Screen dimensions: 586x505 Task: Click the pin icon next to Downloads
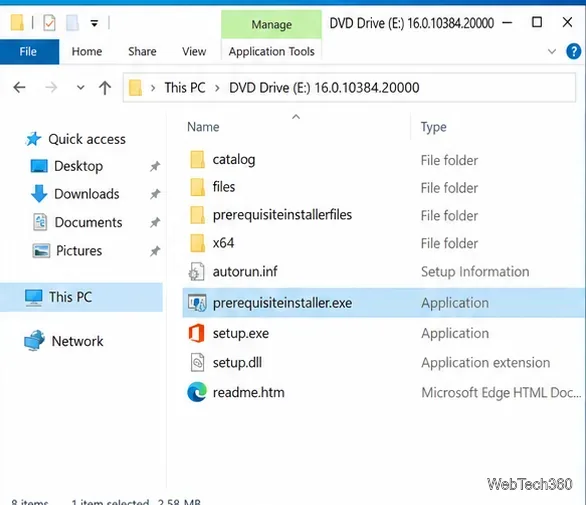coord(155,194)
